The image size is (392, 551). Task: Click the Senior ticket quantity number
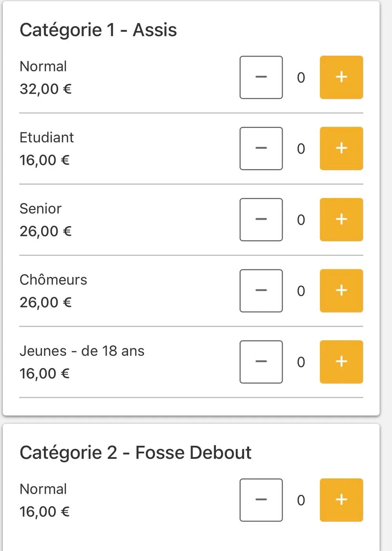click(301, 220)
